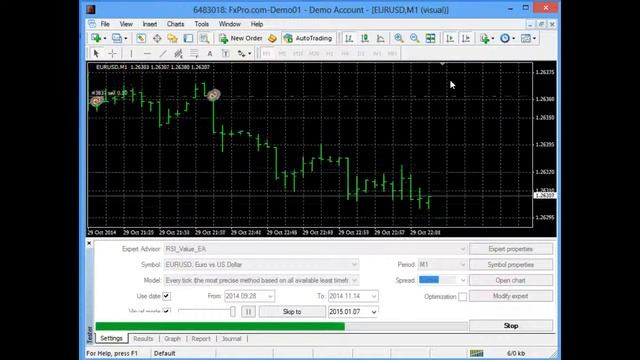Select the equidistant channel tool
Image resolution: width=640 pixels, height=360 pixels.
coord(178,53)
